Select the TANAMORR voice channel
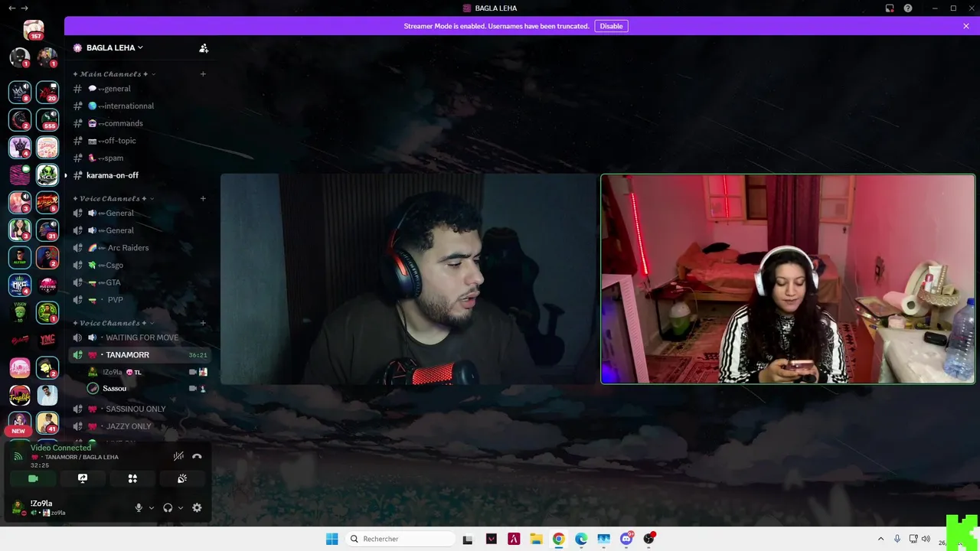The height and width of the screenshot is (551, 980). tap(138, 355)
